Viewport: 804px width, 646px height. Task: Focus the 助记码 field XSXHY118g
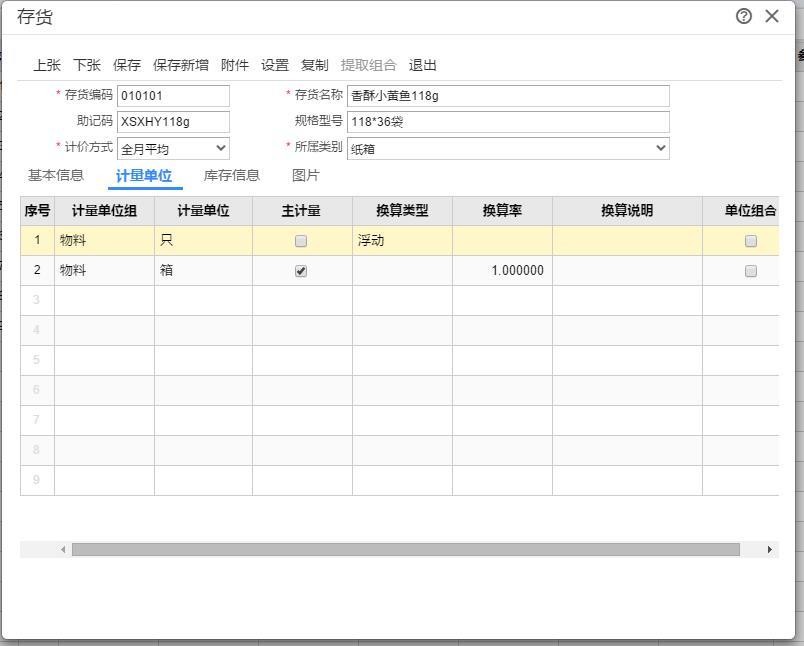coord(173,122)
